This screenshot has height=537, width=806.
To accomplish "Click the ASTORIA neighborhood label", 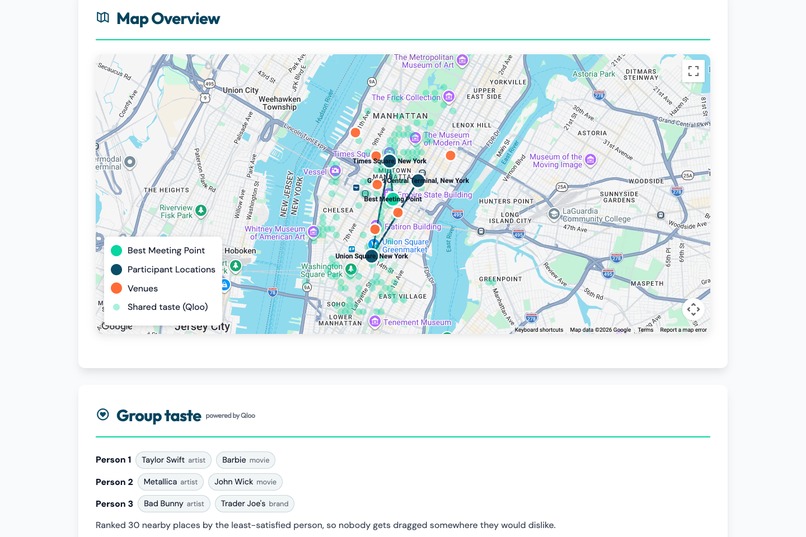I will point(592,133).
